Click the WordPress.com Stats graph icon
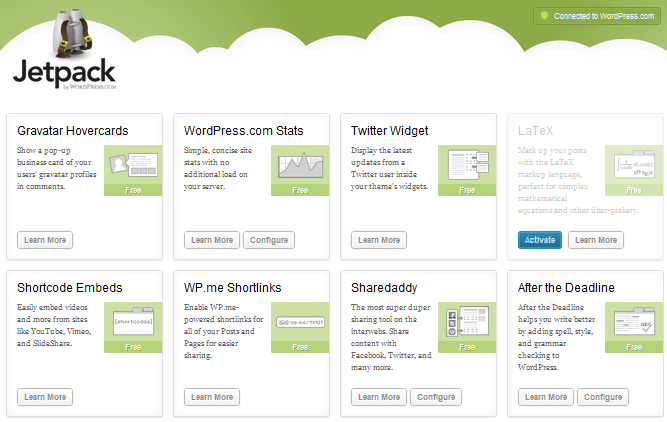This screenshot has width=667, height=422. pyautogui.click(x=300, y=165)
